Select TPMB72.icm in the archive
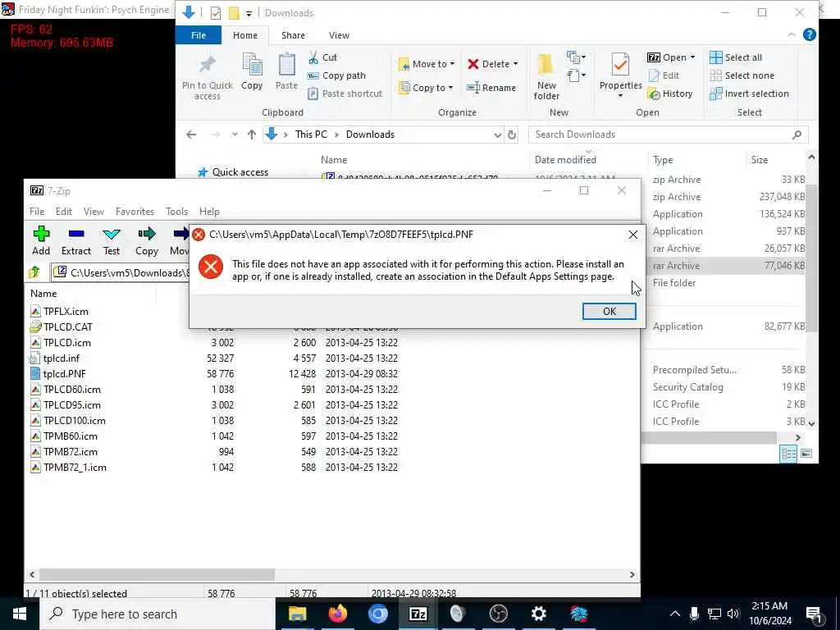The image size is (840, 630). (x=71, y=452)
